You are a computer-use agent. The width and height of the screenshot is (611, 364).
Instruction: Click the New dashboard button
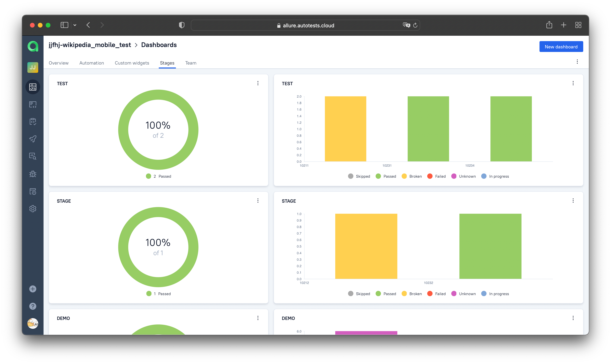(x=561, y=47)
